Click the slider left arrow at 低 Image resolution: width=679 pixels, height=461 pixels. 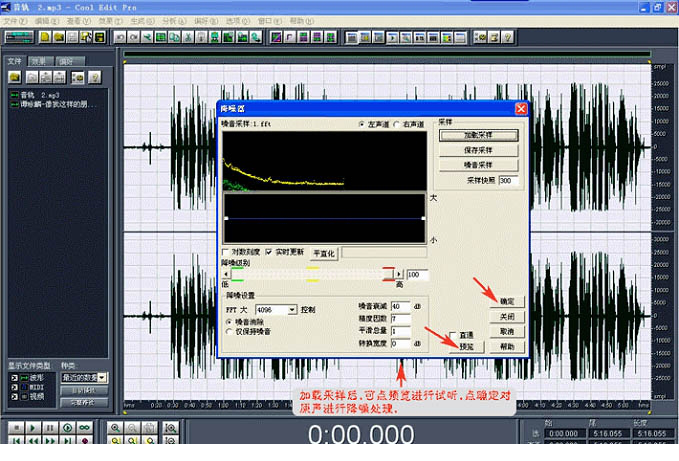point(226,274)
